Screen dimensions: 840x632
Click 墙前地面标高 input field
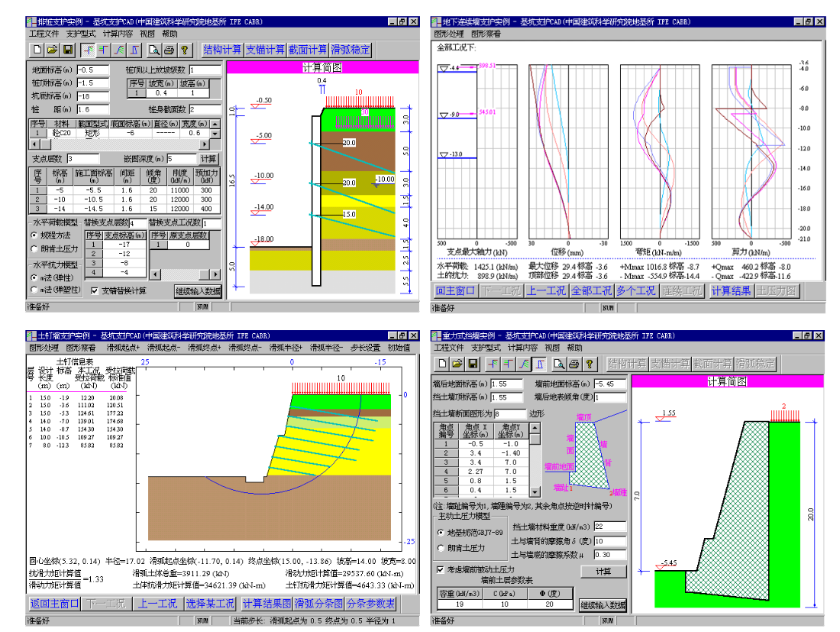point(609,384)
